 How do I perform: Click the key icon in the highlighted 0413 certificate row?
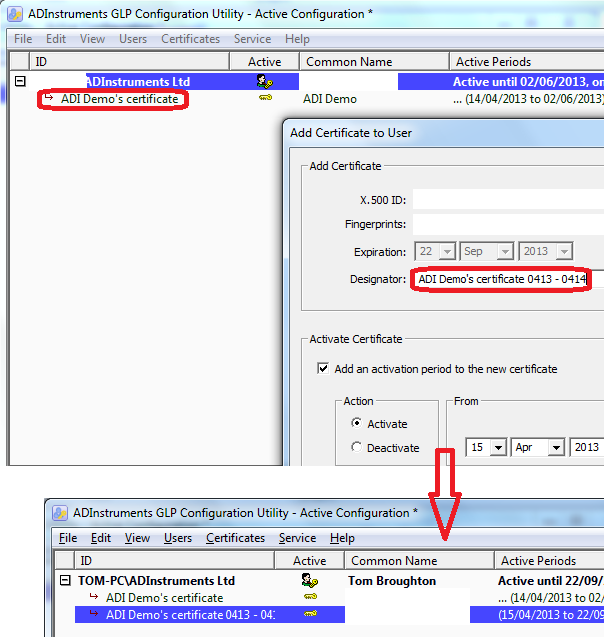coord(309,614)
